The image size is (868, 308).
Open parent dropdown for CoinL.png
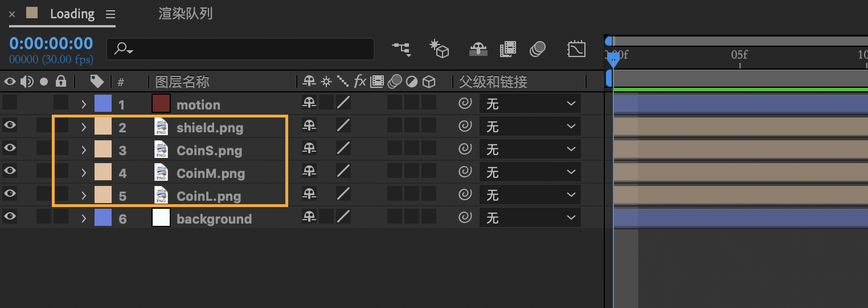530,195
